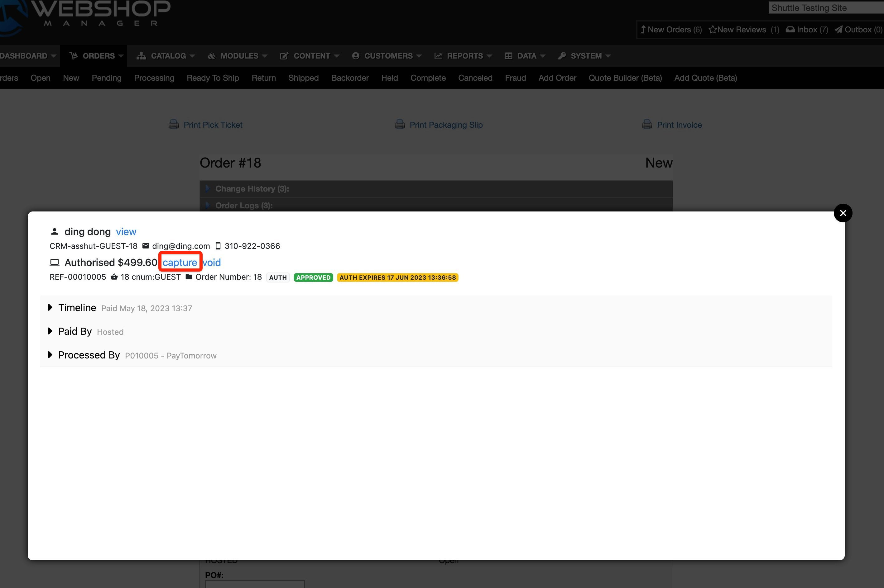Image resolution: width=884 pixels, height=588 pixels.
Task: Close the payment details modal
Action: tap(843, 213)
